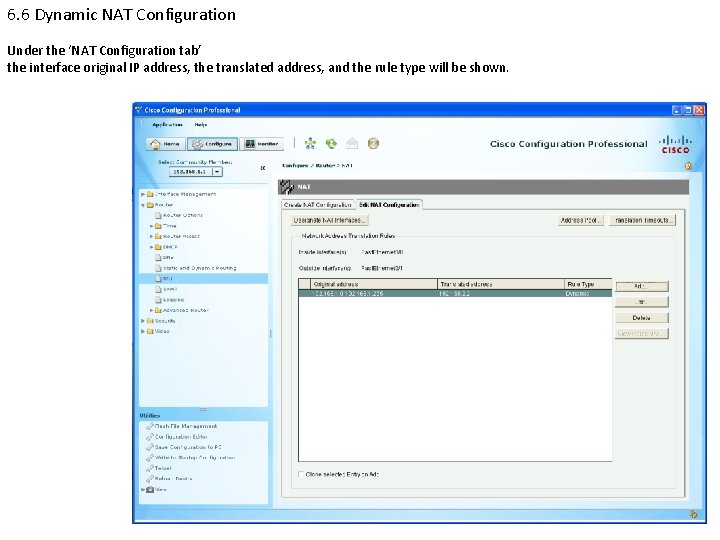Toggle Clone selected Entry on Add checkbox
The image size is (720, 540).
[x=301, y=474]
